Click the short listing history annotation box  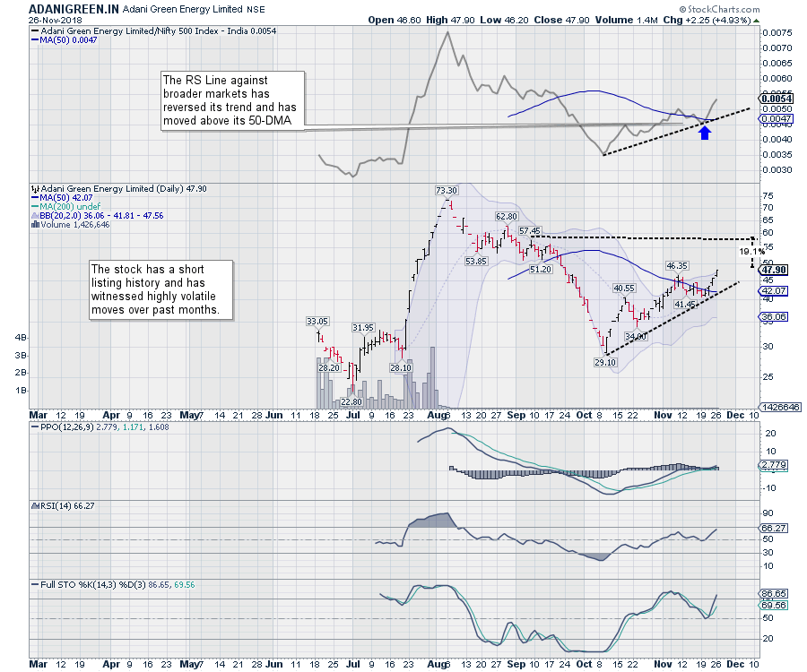pos(161,289)
